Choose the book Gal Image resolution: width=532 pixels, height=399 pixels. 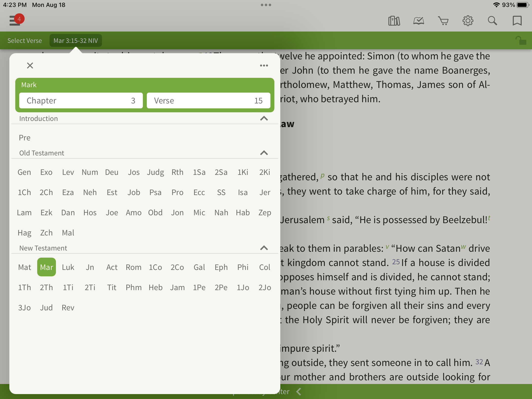coord(199,267)
